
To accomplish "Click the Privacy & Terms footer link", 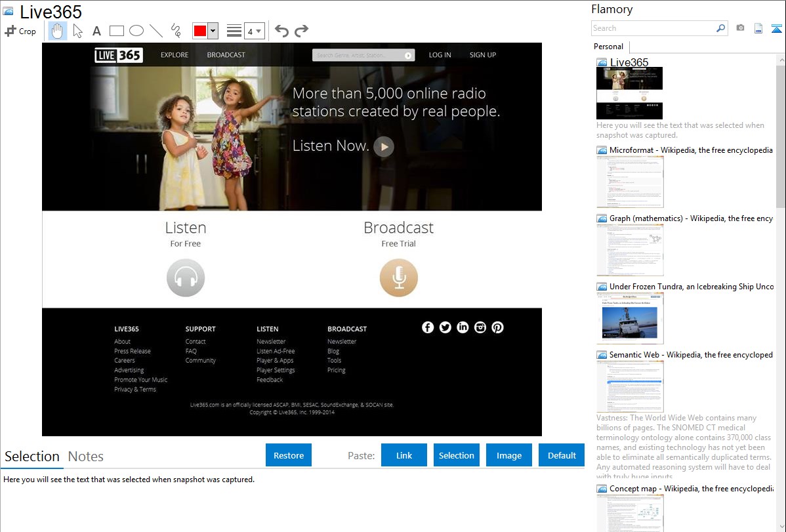I will [x=135, y=389].
